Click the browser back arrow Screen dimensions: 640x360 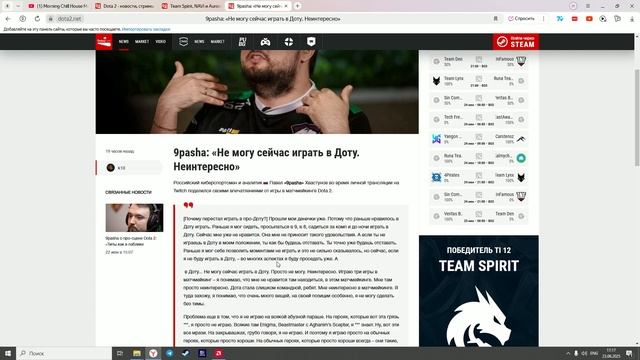point(8,19)
